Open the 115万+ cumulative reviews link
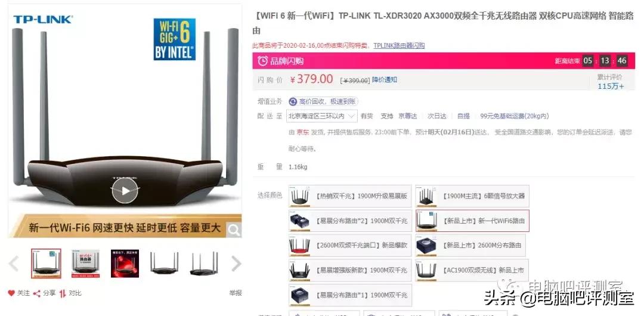644x316 pixels. [611, 86]
